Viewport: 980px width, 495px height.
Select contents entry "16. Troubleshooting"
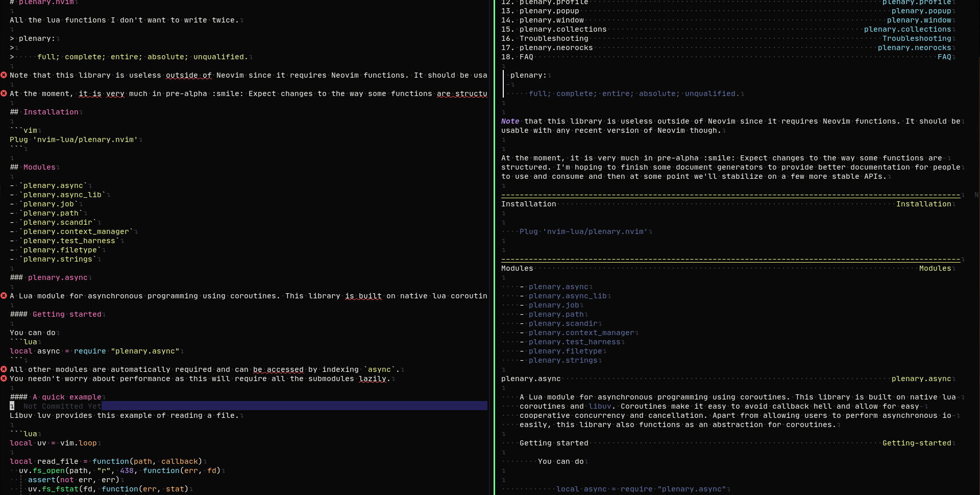(545, 38)
